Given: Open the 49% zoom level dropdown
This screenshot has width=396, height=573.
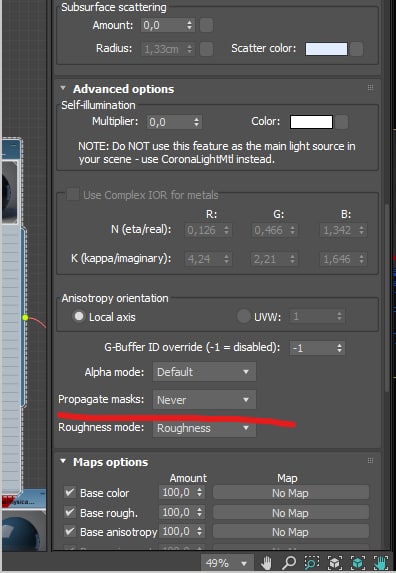Looking at the screenshot, I should 226,562.
